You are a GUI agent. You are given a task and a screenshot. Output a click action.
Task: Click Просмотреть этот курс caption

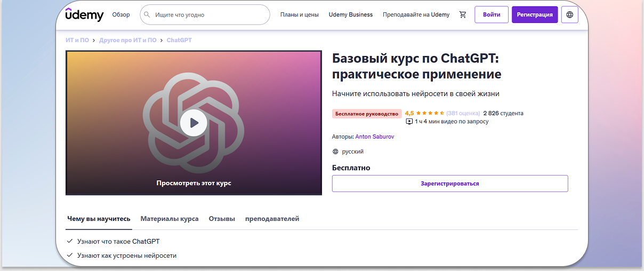pyautogui.click(x=194, y=183)
